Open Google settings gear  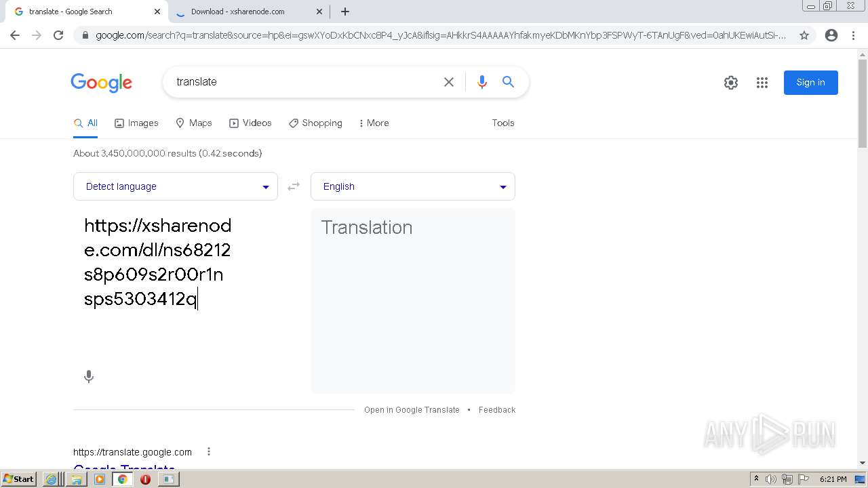730,83
